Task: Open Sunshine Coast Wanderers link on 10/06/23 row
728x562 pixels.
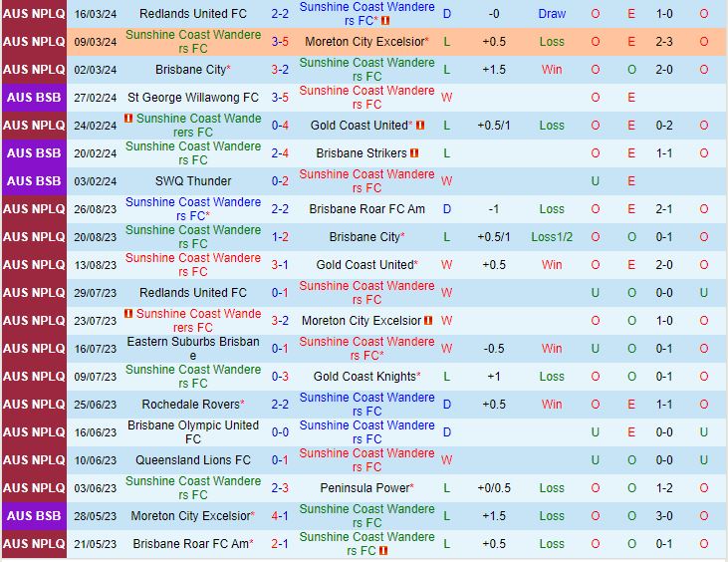Action: tap(366, 459)
